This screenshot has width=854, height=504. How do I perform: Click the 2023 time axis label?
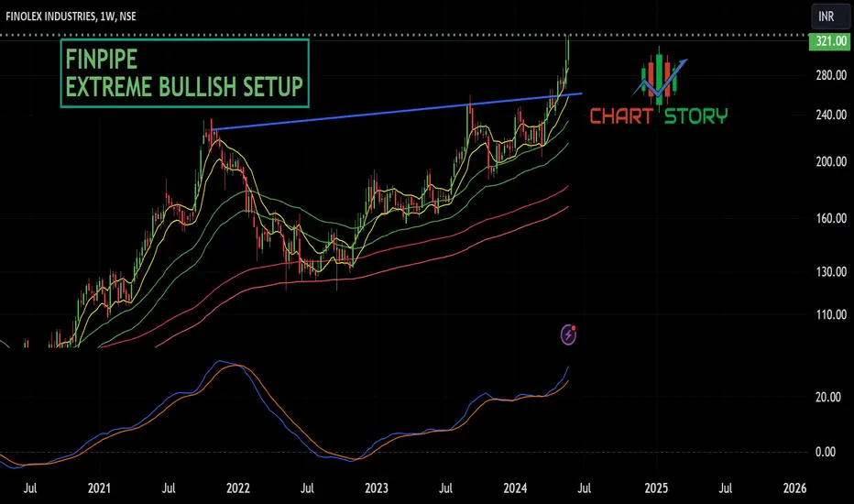[x=377, y=488]
